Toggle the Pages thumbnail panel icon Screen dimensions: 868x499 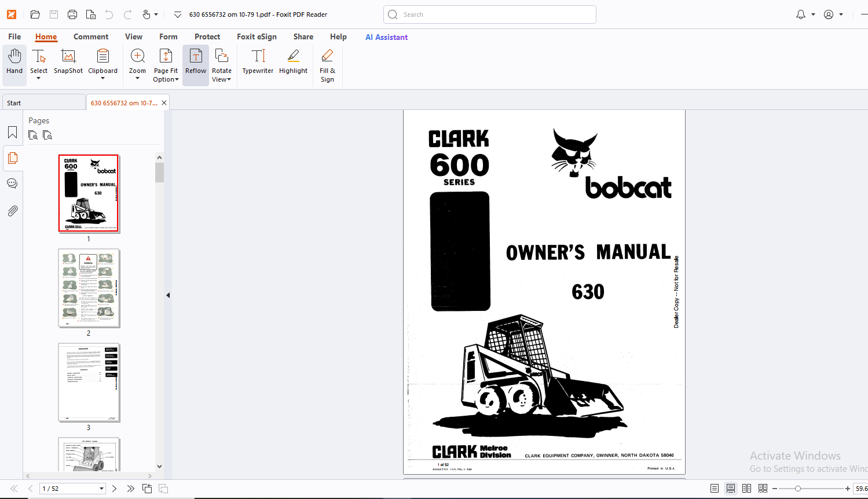12,158
